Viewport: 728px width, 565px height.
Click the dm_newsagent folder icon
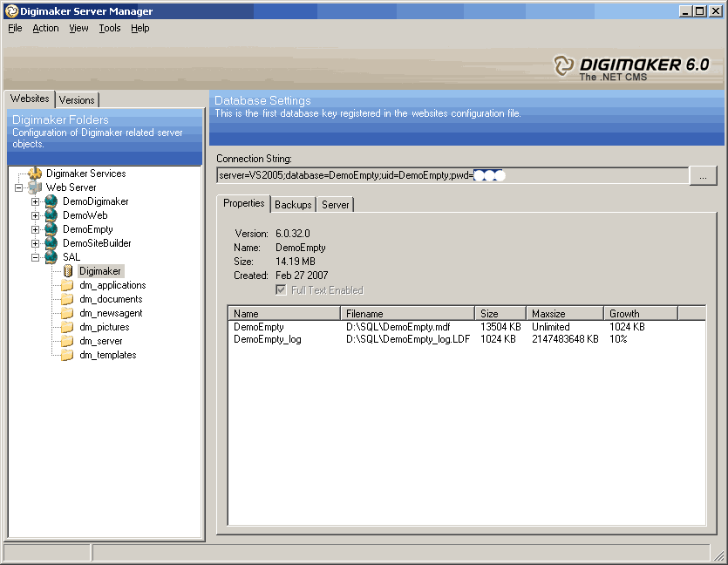coord(67,313)
